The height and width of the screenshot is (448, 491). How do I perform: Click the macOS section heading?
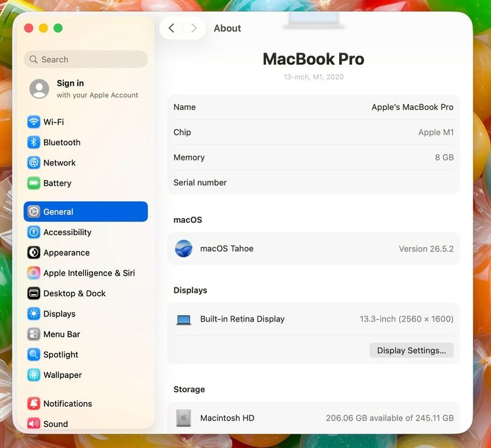pyautogui.click(x=188, y=219)
